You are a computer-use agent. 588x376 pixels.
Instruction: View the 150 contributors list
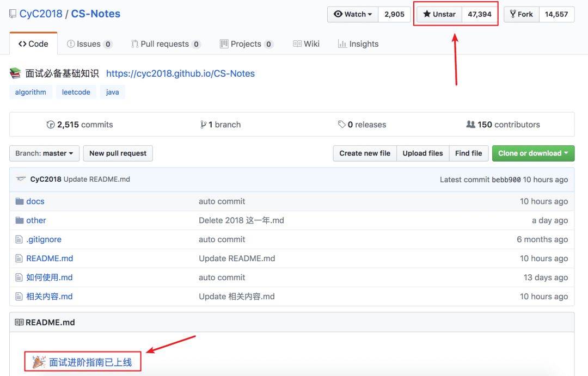[503, 125]
